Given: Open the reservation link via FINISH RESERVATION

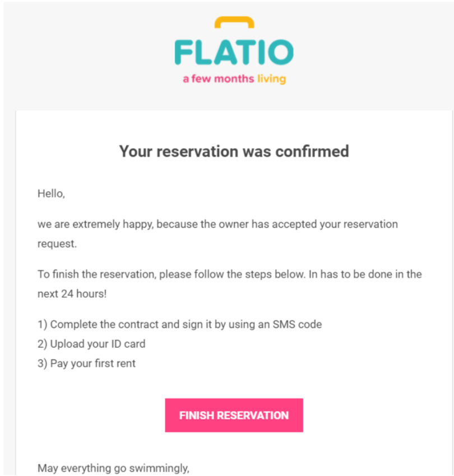Looking at the screenshot, I should tap(234, 415).
